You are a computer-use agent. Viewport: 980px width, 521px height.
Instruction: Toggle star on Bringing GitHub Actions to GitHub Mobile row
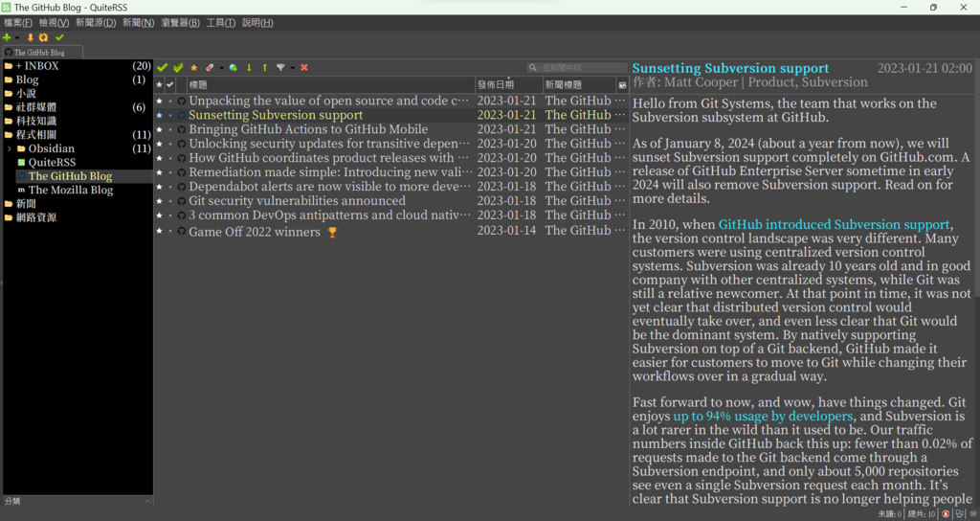coord(159,129)
